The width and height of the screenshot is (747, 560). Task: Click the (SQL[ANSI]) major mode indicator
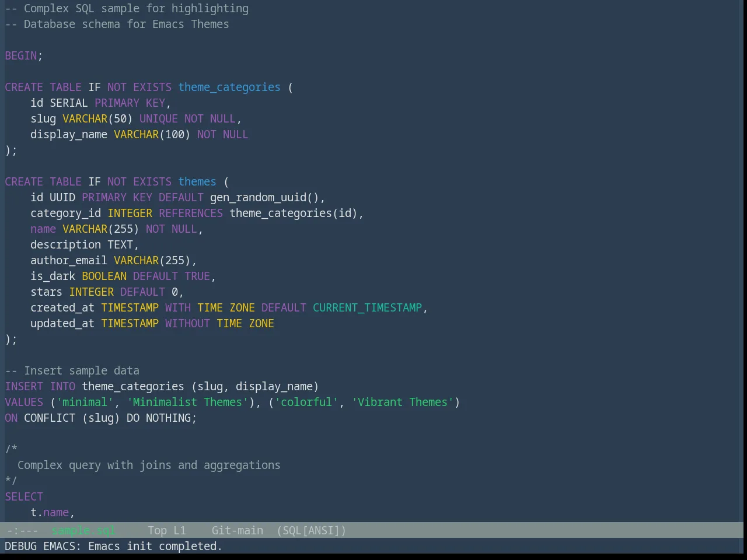(311, 530)
